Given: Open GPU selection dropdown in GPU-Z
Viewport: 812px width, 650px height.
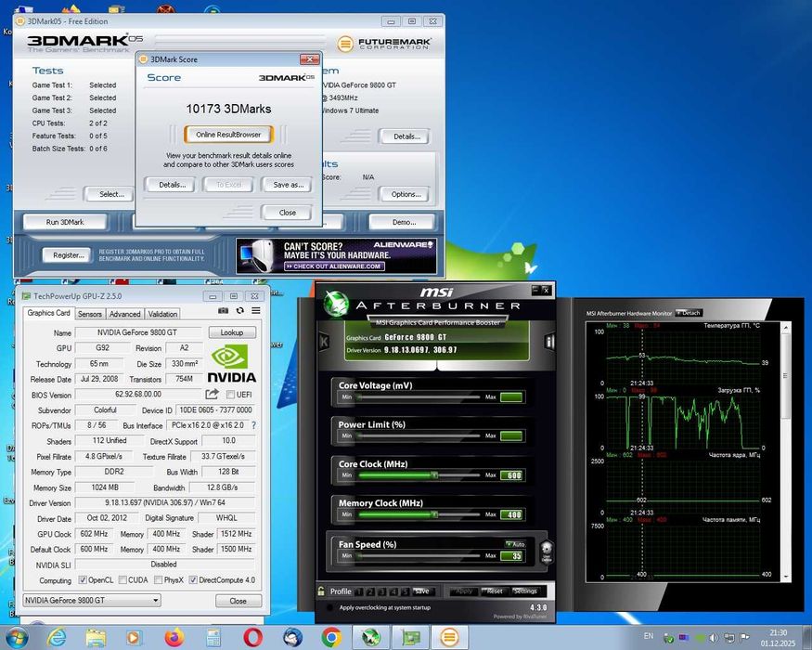Looking at the screenshot, I should [92, 600].
